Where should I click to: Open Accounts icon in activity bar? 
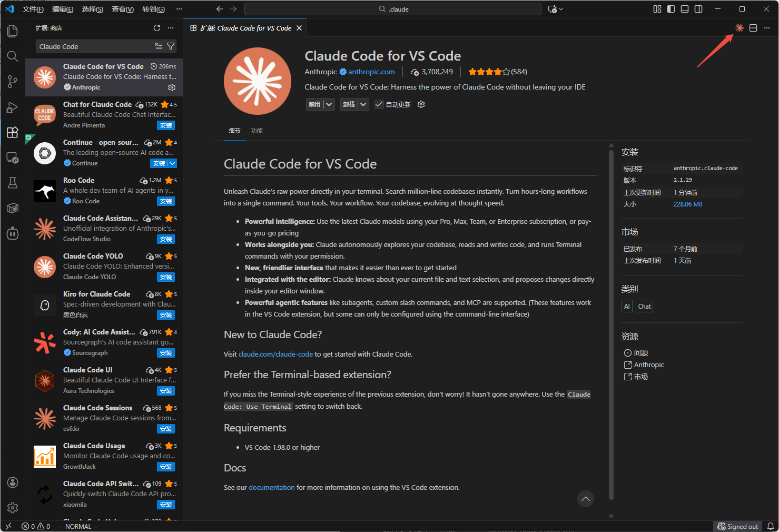point(13,482)
